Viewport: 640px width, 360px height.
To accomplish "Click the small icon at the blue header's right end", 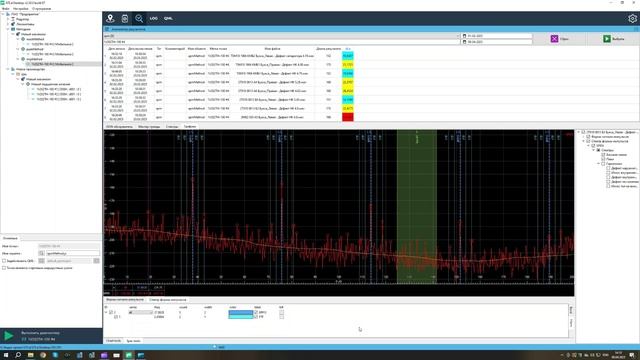I will [x=636, y=29].
